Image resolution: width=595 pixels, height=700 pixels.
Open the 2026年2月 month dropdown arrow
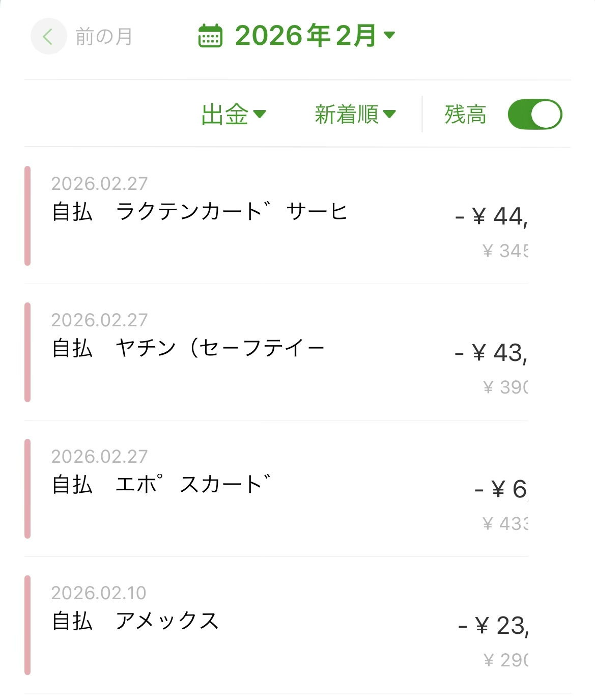(389, 35)
